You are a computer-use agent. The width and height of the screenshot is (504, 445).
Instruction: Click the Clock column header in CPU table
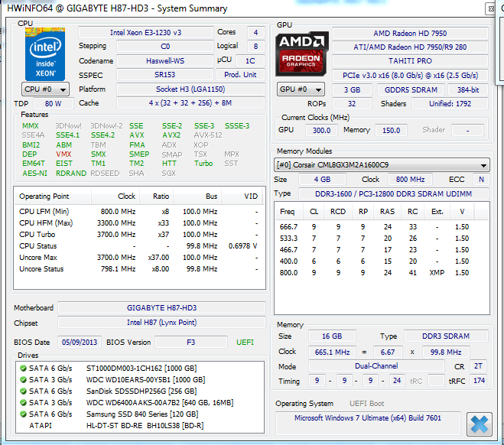click(x=115, y=197)
